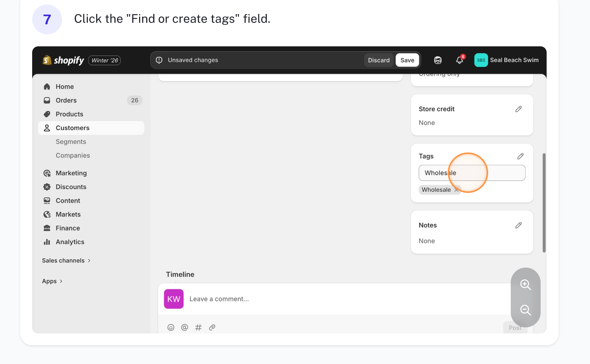Attach a file with the paperclip icon
The height and width of the screenshot is (364, 590).
212,327
